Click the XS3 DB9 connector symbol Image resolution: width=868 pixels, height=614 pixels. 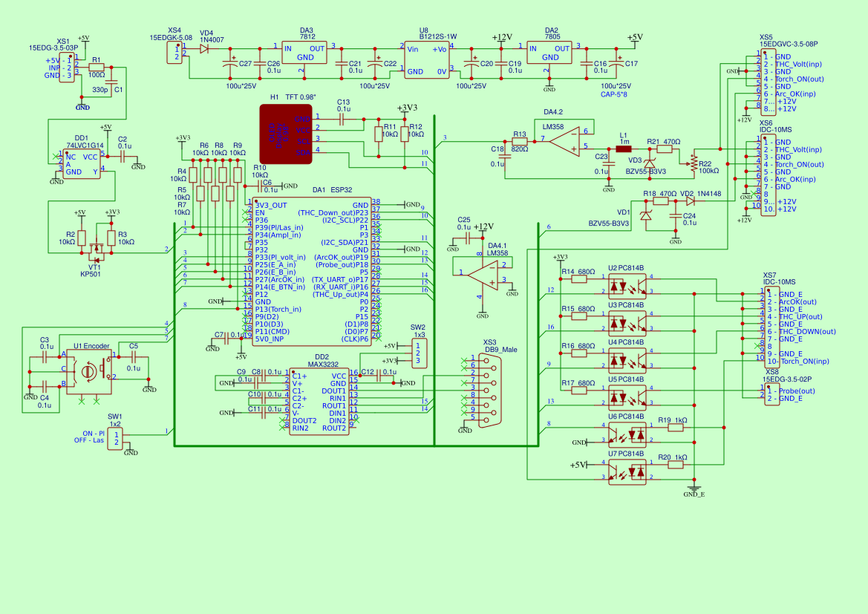(x=489, y=391)
